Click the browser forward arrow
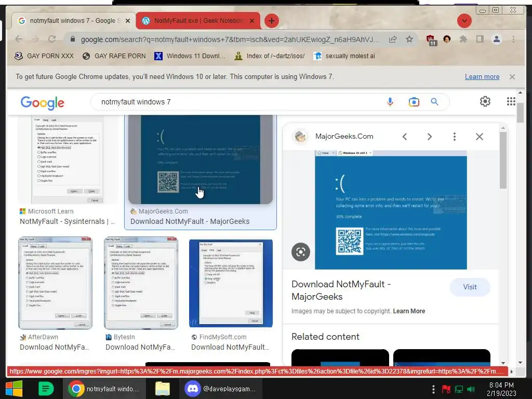Screen dimensions: 532x399 coord(35,39)
